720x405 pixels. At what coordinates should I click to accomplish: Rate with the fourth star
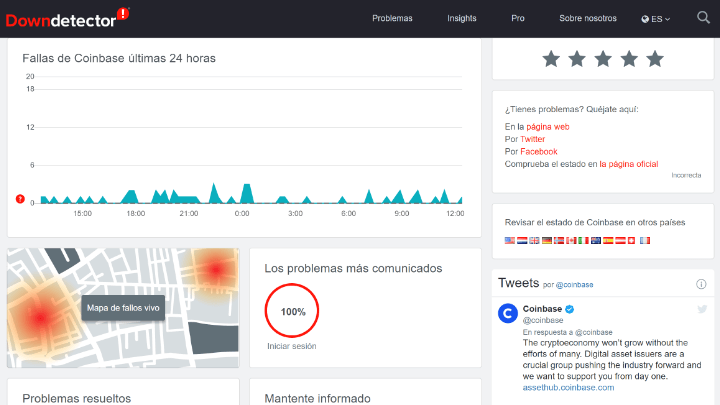tap(629, 59)
